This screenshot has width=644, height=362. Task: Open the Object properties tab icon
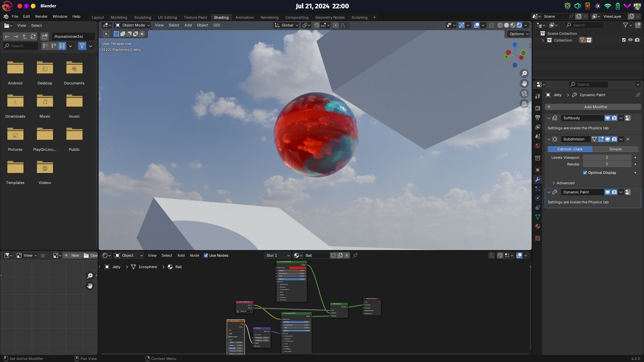[538, 170]
